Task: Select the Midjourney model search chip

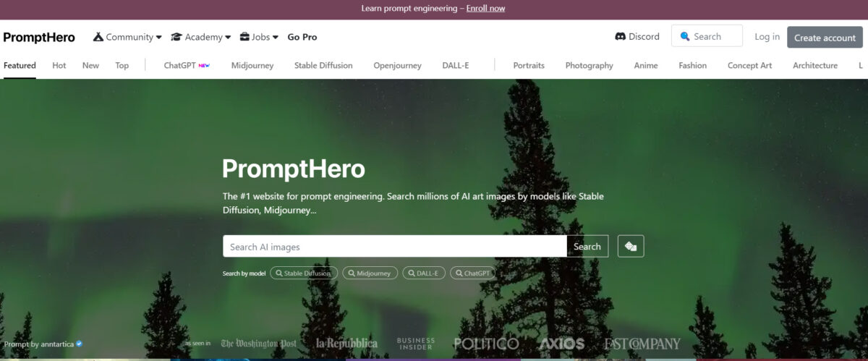Action: point(370,273)
